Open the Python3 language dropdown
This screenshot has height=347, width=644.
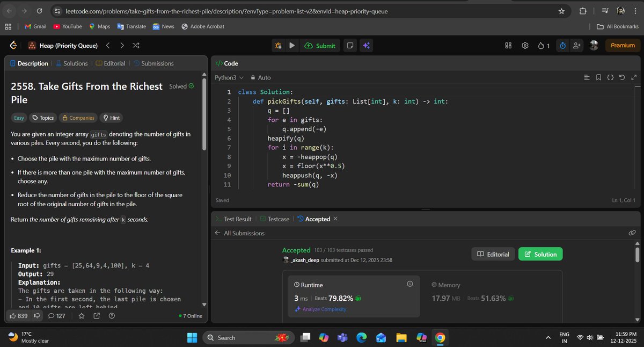229,77
